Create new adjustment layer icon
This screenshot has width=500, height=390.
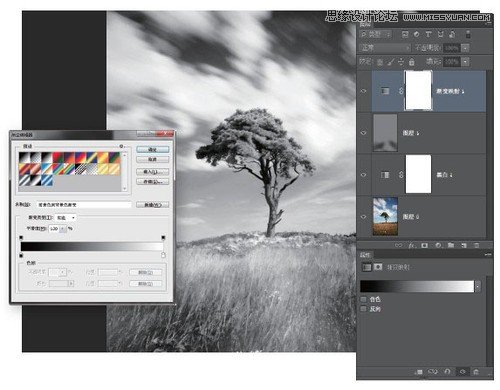[x=438, y=245]
